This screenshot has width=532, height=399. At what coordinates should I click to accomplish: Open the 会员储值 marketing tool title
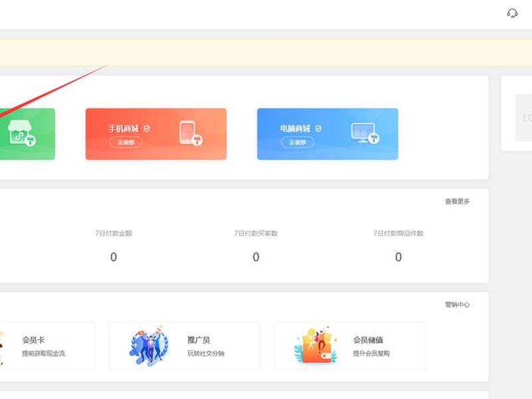[x=368, y=340]
